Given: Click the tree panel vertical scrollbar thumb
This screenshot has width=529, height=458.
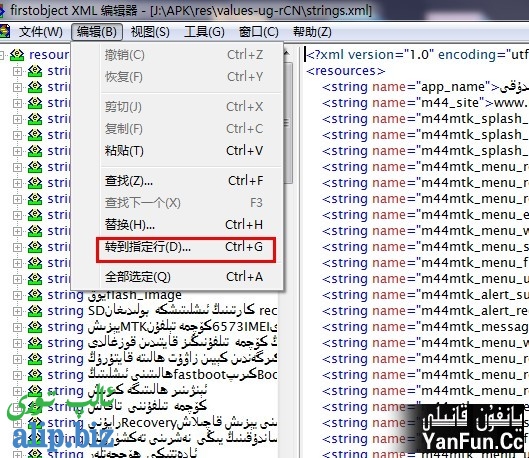Looking at the screenshot, I should [288, 123].
